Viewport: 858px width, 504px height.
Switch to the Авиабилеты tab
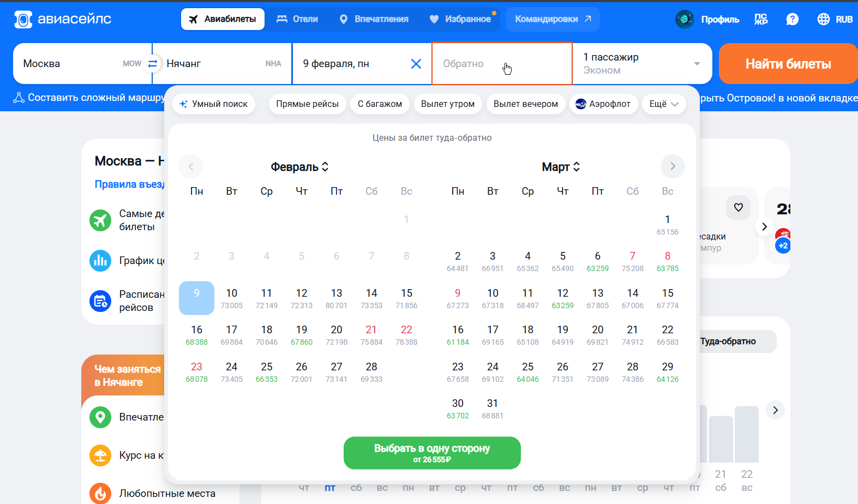point(223,19)
